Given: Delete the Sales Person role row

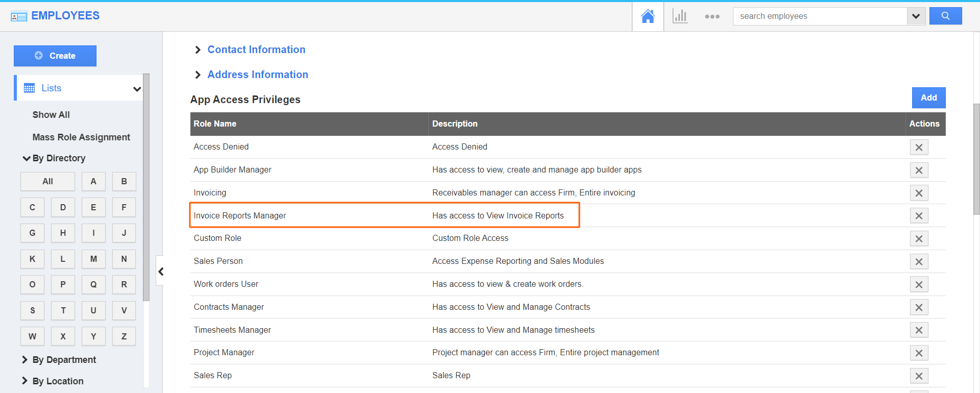Looking at the screenshot, I should pyautogui.click(x=919, y=262).
